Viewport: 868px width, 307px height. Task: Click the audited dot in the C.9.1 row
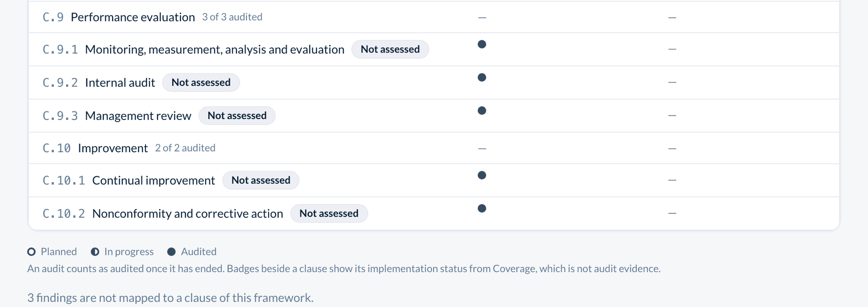click(x=482, y=44)
